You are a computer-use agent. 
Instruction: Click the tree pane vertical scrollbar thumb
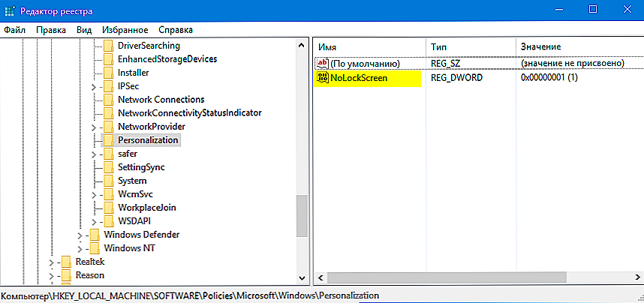tap(302, 215)
